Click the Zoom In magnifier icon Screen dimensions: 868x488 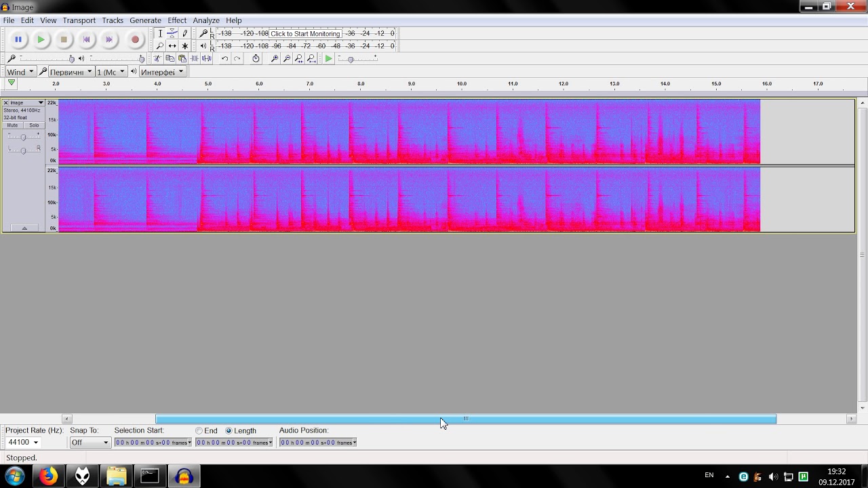274,59
